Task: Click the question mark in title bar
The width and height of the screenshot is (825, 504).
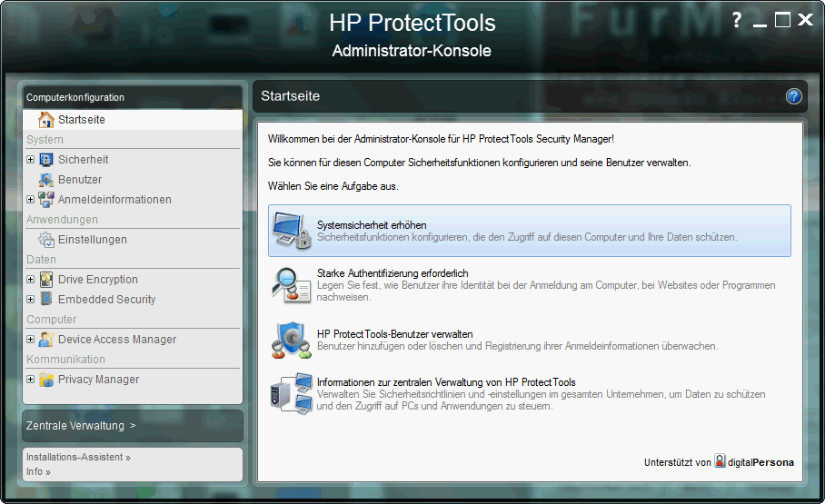Action: point(737,21)
